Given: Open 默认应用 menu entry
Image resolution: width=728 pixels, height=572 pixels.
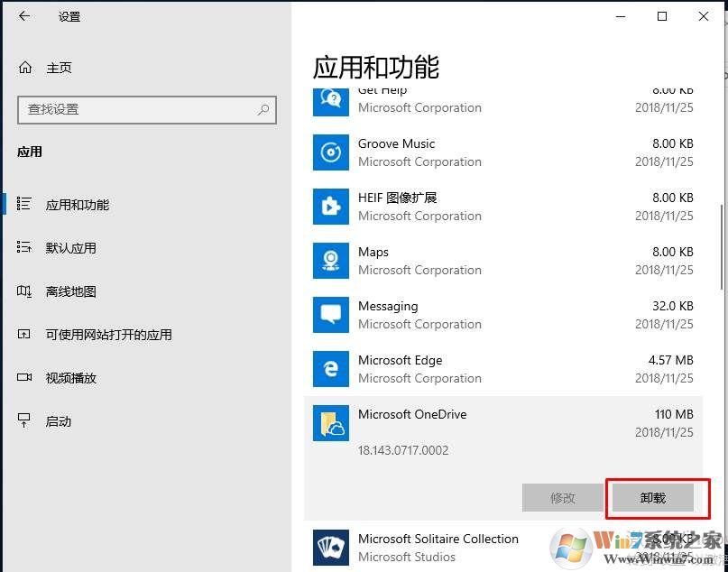Looking at the screenshot, I should coord(70,248).
